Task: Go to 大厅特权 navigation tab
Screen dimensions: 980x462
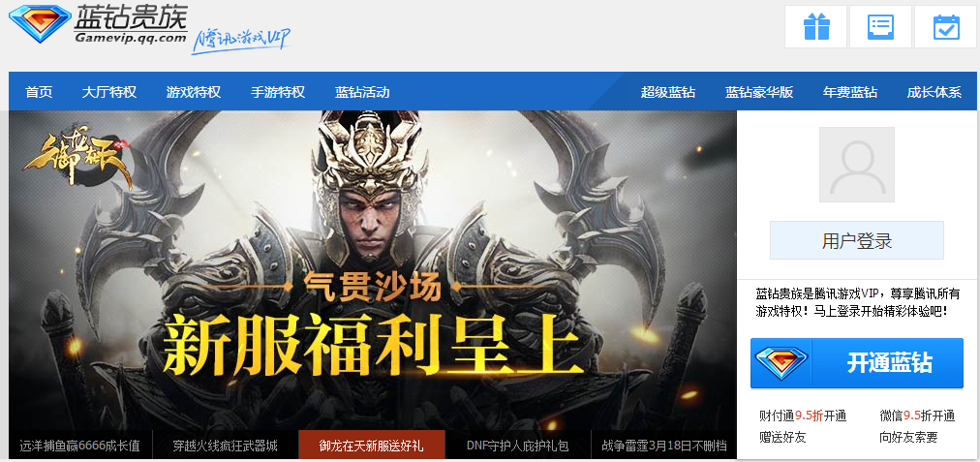Action: pos(108,93)
